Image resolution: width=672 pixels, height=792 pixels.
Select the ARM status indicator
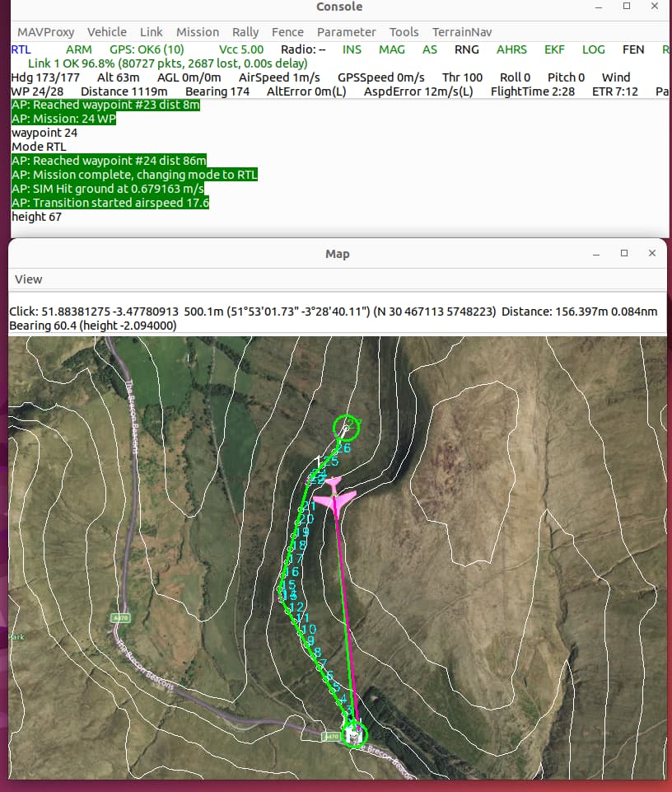(x=78, y=49)
